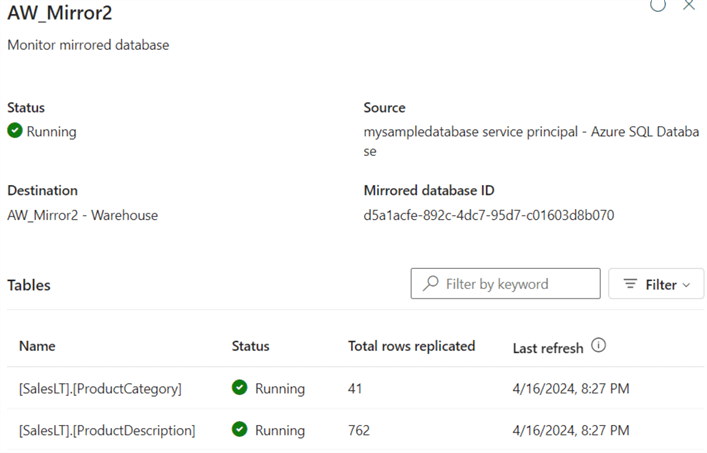Type in the Filter by keyword box
This screenshot has height=453, width=707.
515,284
